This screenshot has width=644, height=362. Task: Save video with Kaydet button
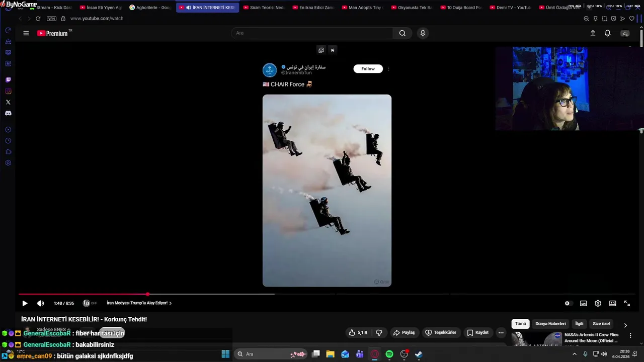(x=477, y=332)
